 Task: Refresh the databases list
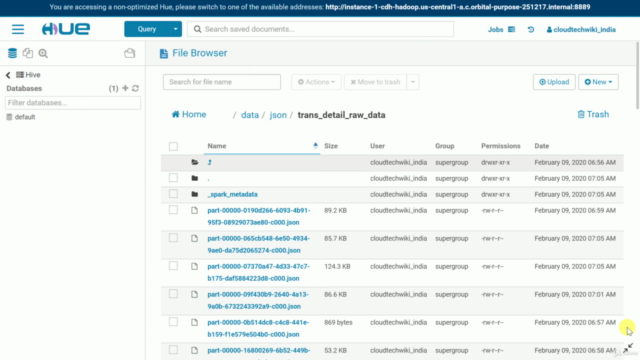point(136,88)
